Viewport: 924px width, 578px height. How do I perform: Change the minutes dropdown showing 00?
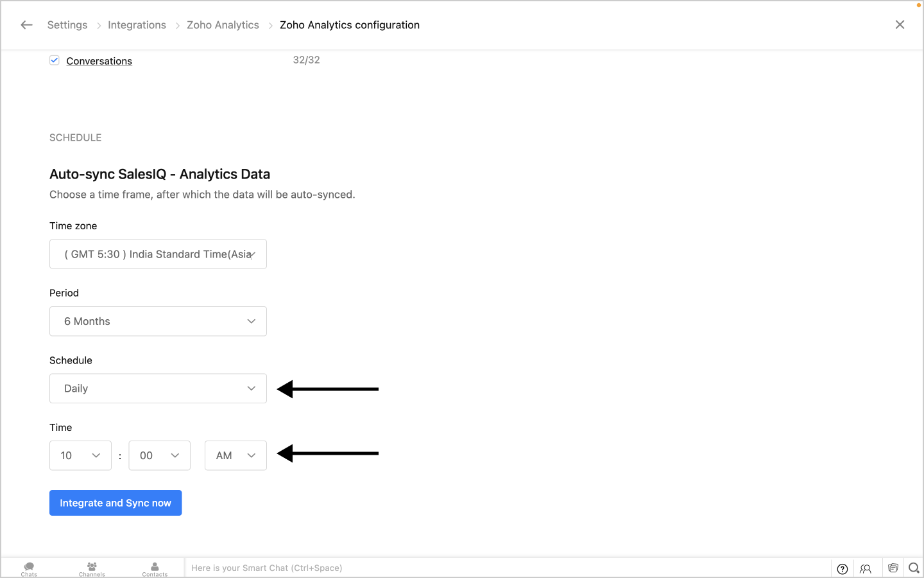[x=159, y=455]
